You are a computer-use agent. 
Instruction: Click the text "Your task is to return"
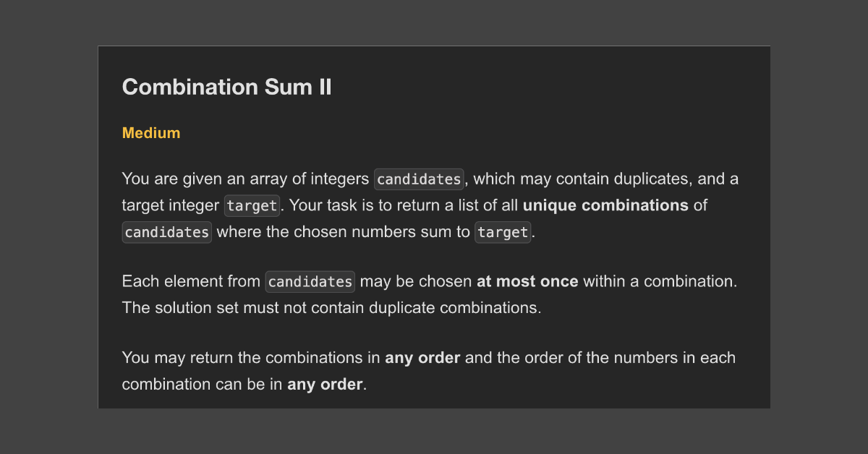point(362,205)
